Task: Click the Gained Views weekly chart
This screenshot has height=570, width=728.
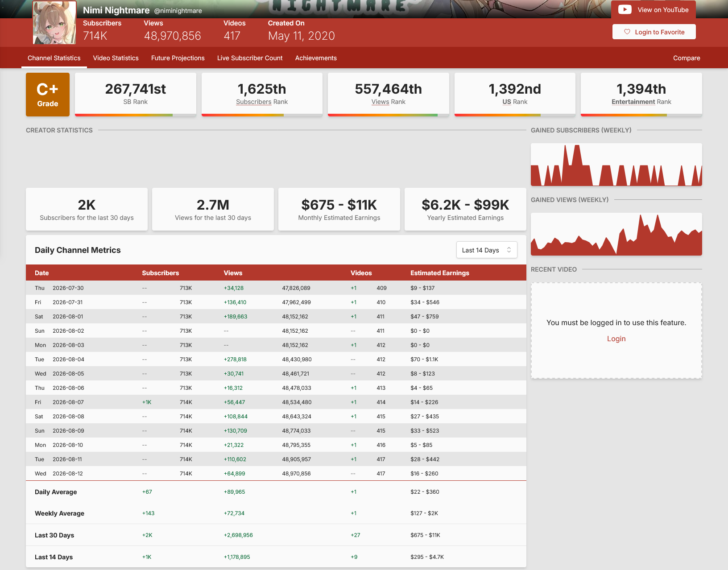Action: pos(616,234)
